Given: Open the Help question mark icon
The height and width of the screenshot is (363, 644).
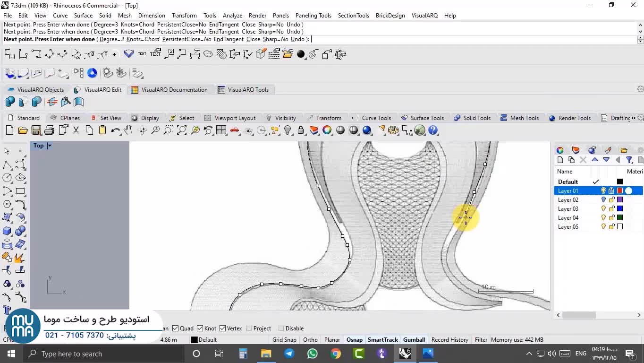Looking at the screenshot, I should click(x=433, y=130).
